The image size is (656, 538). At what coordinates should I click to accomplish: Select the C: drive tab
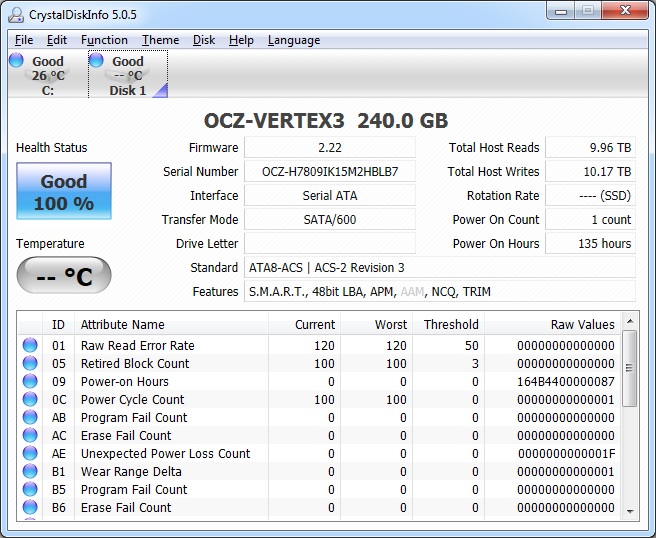point(48,74)
